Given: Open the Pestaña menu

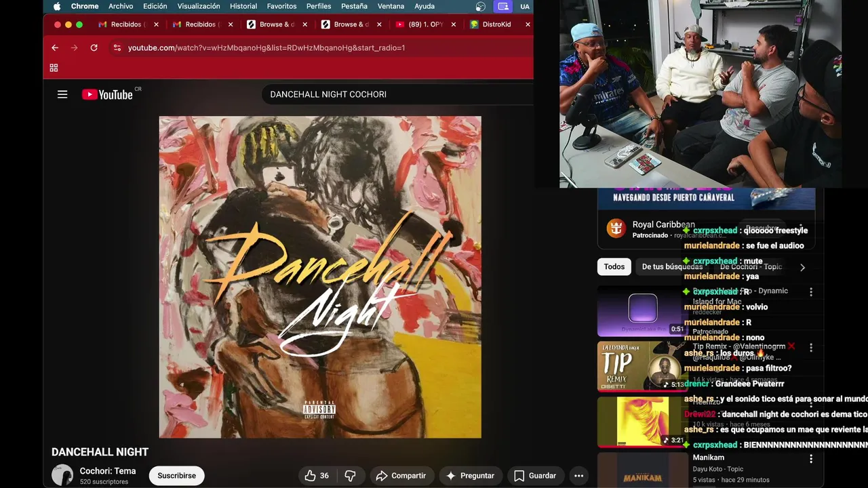Looking at the screenshot, I should (x=354, y=6).
